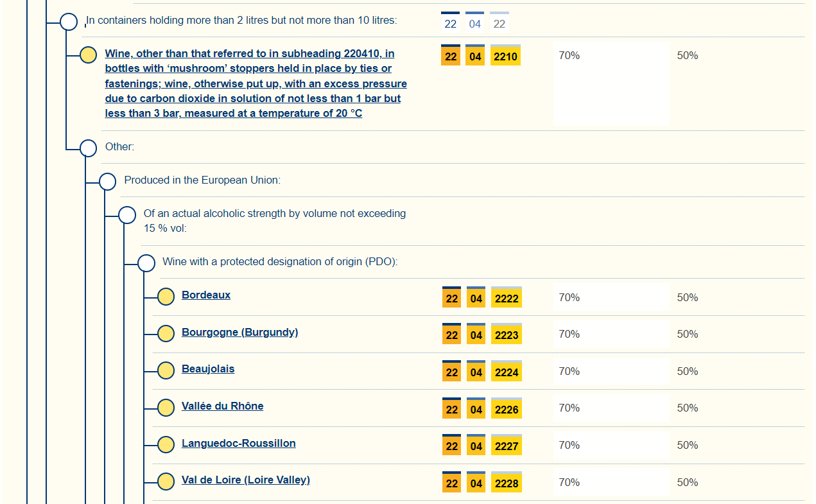The image size is (816, 504).
Task: Open the Languedoc-Roussillon link
Action: [x=238, y=444]
